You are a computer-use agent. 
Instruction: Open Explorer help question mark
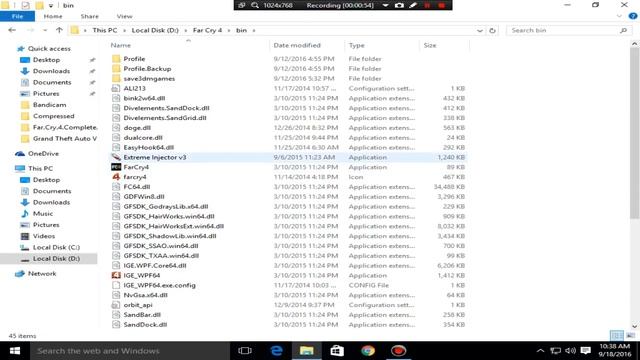pos(633,16)
